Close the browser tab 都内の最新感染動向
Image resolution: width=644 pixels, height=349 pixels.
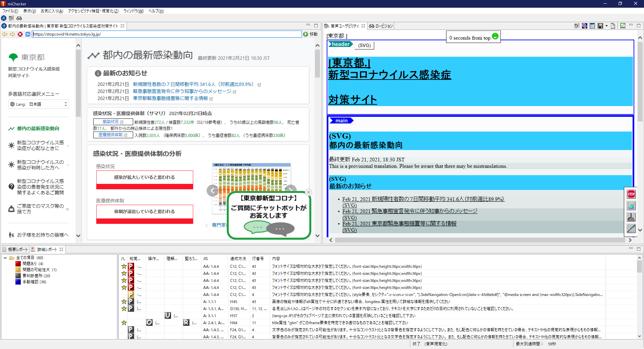122,26
